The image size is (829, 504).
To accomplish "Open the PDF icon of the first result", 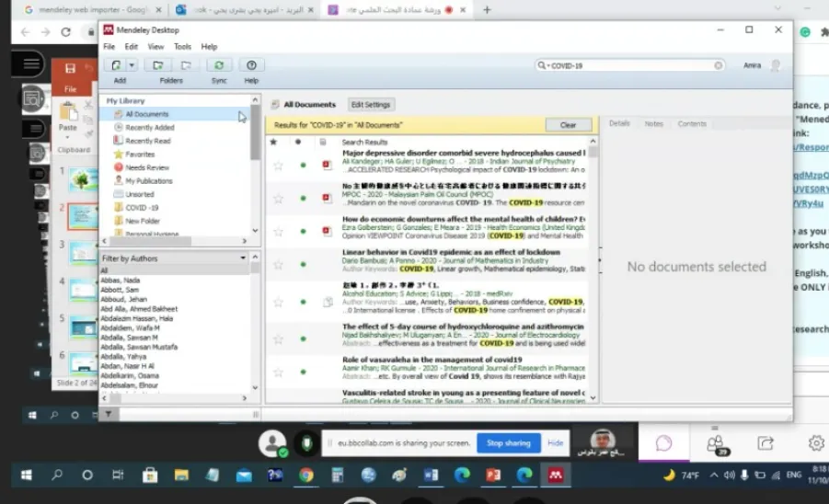I will 327,166.
